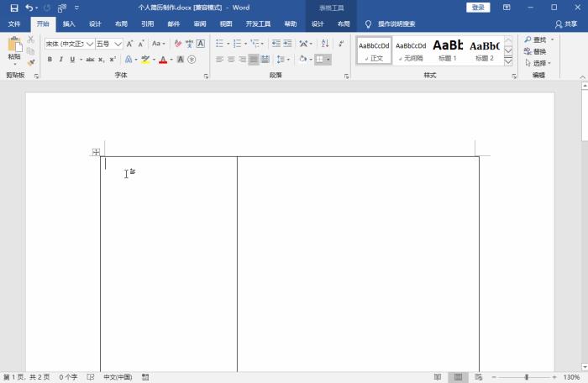Expand the styles gallery list

(508, 61)
